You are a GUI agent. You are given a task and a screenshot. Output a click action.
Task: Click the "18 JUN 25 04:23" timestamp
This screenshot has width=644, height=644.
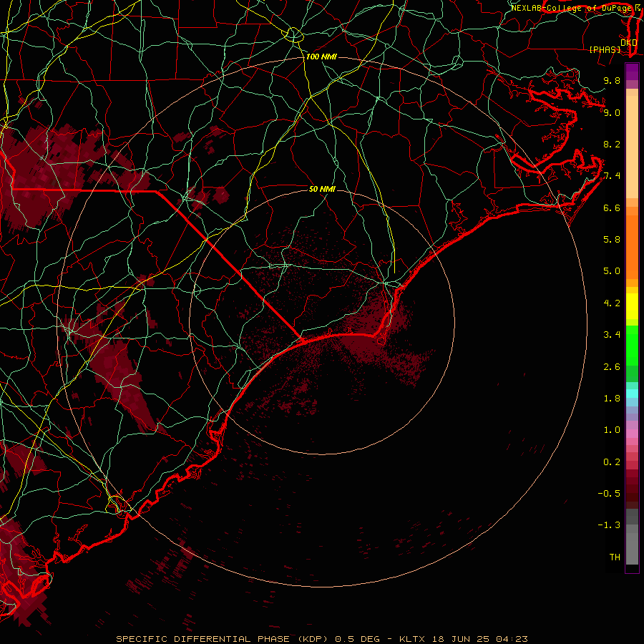coord(479,639)
